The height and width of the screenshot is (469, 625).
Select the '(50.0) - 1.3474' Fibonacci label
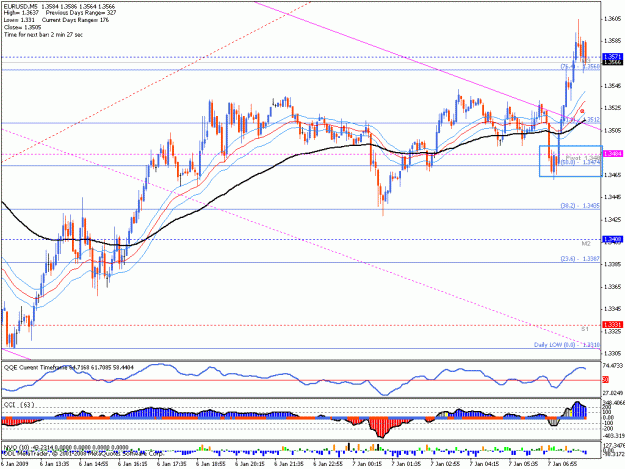[580, 163]
